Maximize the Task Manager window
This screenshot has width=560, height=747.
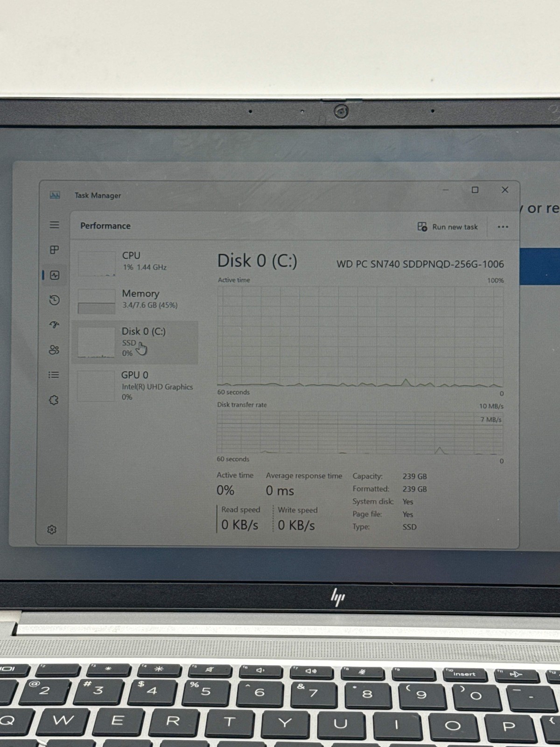475,190
